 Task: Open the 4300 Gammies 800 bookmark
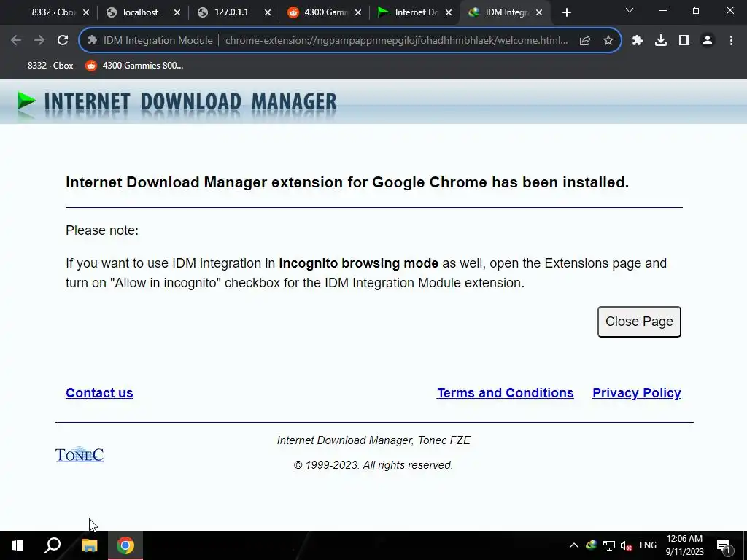(134, 66)
